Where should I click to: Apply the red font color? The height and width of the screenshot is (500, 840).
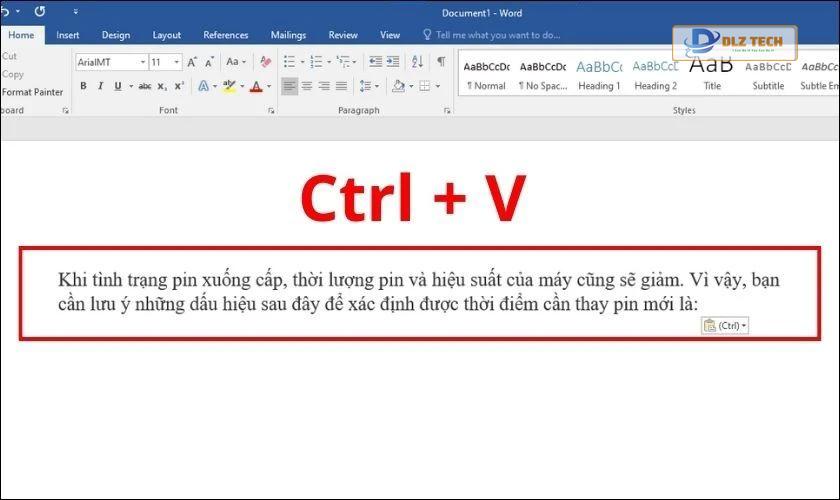(257, 86)
